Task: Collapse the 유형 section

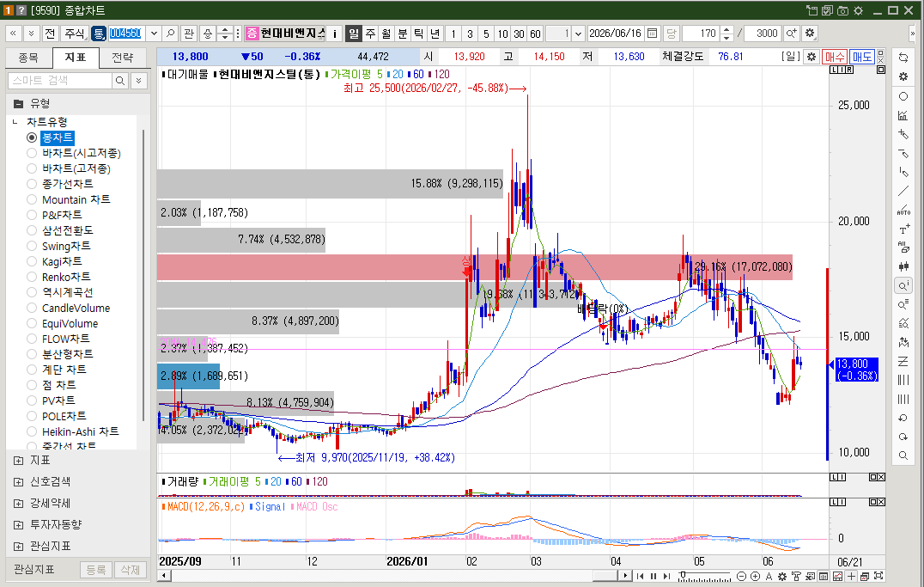Action: 18,104
